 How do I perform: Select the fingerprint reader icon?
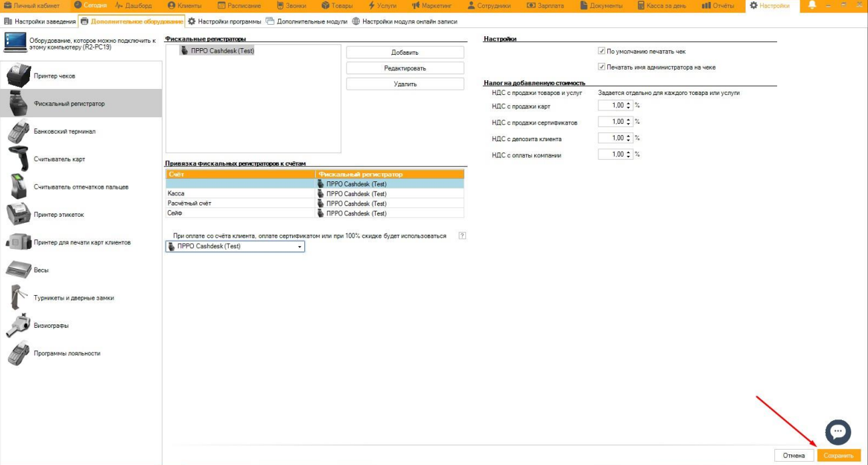tap(19, 187)
